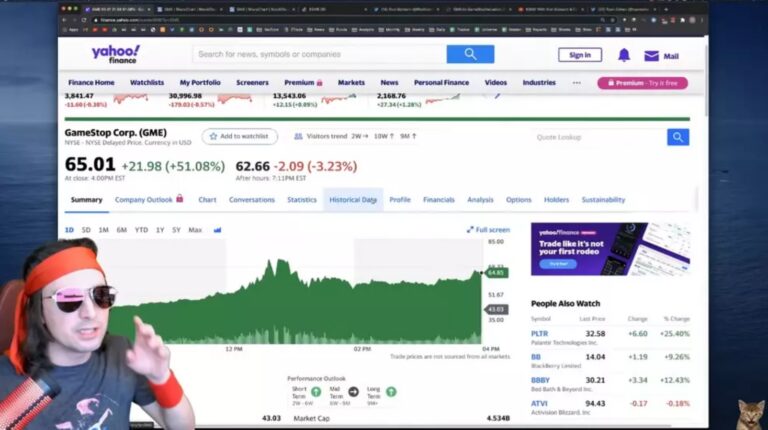768x430 pixels.
Task: Switch chart range to YTD
Action: click(x=141, y=230)
